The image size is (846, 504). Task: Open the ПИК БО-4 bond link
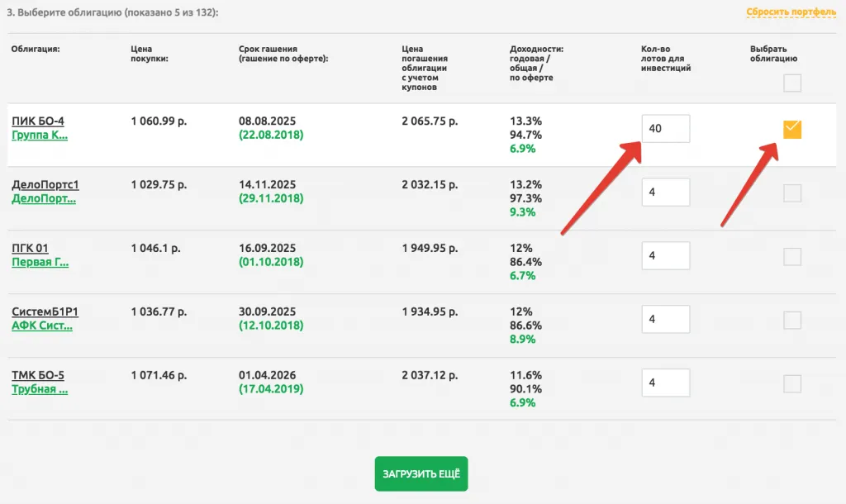click(x=38, y=121)
